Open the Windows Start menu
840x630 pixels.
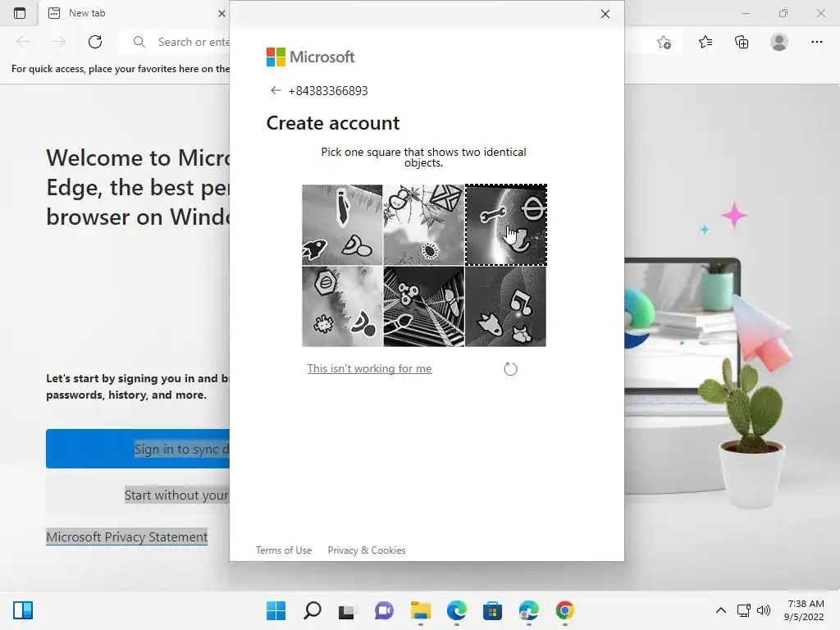[x=276, y=610]
